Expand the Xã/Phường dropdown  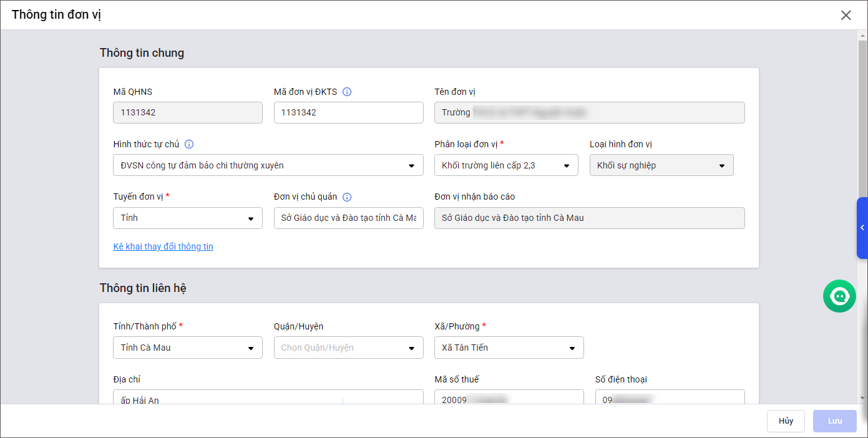(x=509, y=348)
